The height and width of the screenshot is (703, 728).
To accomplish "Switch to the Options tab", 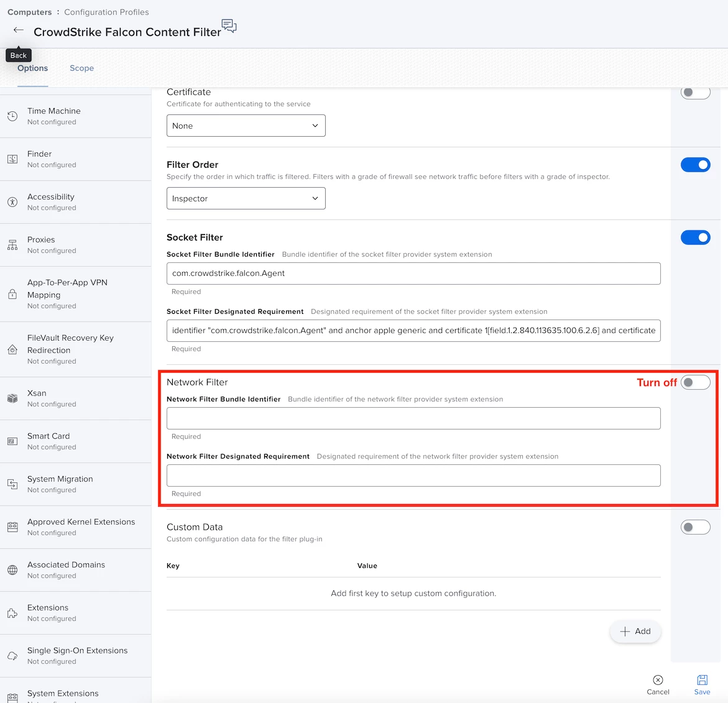I will (32, 68).
